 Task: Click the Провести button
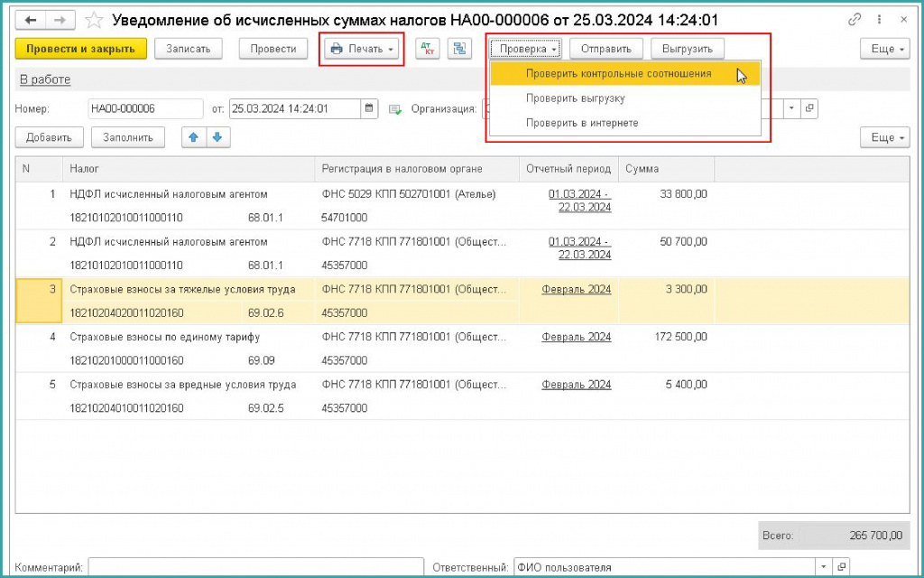click(x=273, y=49)
